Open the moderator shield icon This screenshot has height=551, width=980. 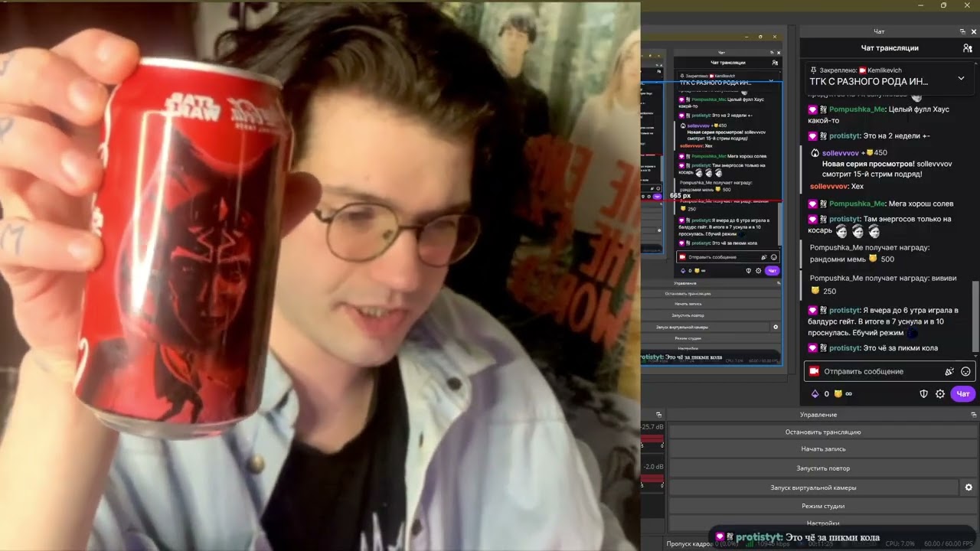pos(924,394)
